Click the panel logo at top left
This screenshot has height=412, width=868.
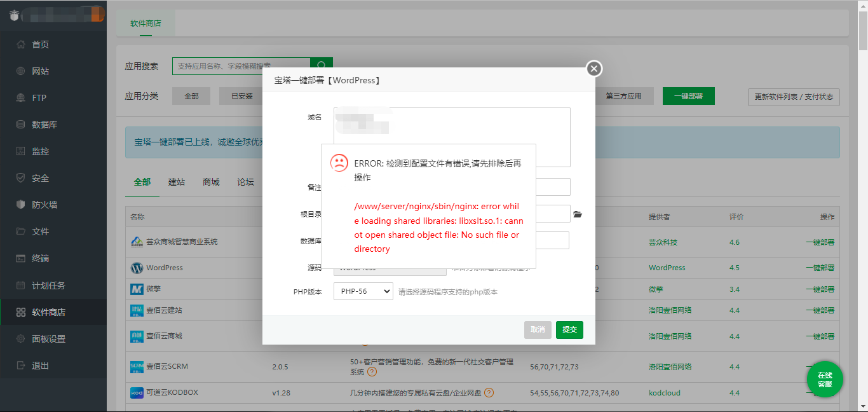click(13, 15)
